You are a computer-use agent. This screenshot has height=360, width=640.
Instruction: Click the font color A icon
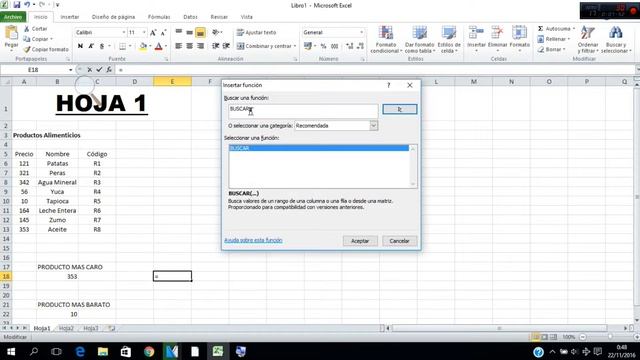pos(159,46)
